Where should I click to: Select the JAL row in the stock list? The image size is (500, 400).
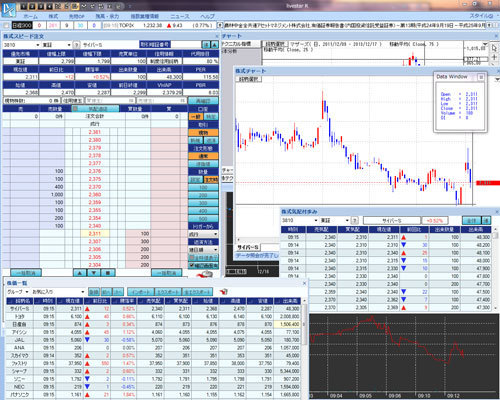153,340
